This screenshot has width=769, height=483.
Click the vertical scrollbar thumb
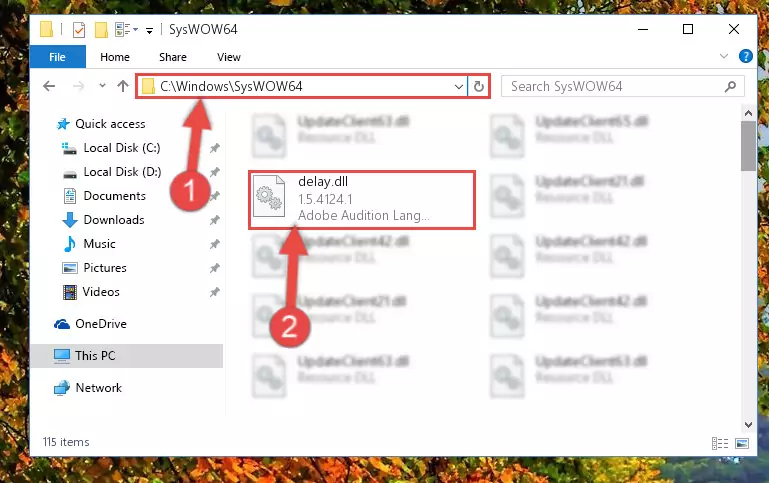[x=748, y=146]
